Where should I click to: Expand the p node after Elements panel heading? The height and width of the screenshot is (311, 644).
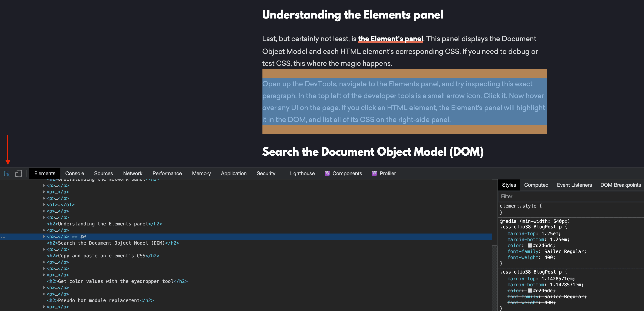point(44,230)
